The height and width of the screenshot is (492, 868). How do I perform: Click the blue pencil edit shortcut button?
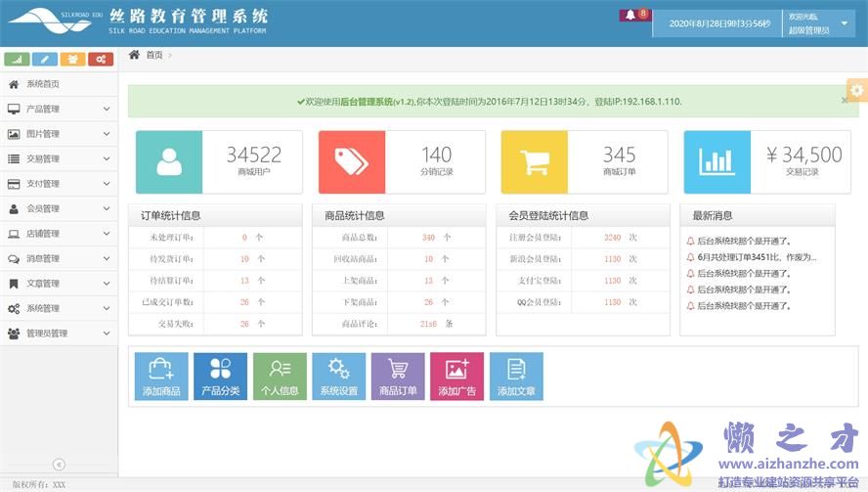coord(45,60)
